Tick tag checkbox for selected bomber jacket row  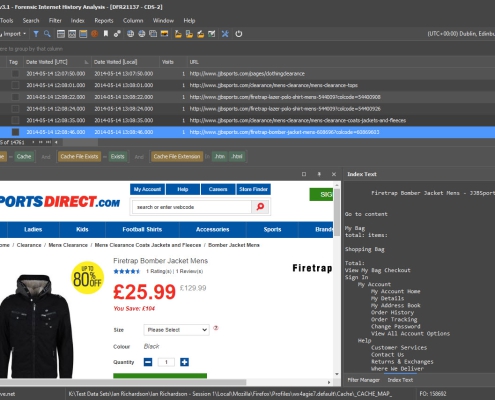coord(15,132)
